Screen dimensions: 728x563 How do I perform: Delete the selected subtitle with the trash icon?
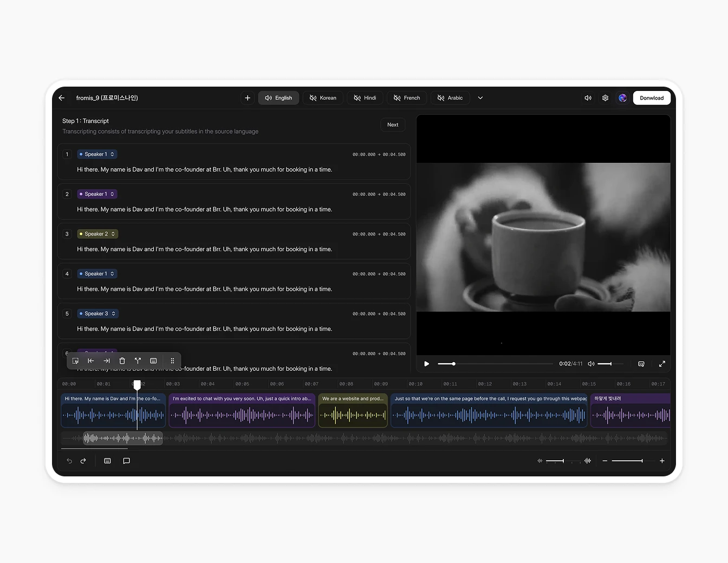122,361
